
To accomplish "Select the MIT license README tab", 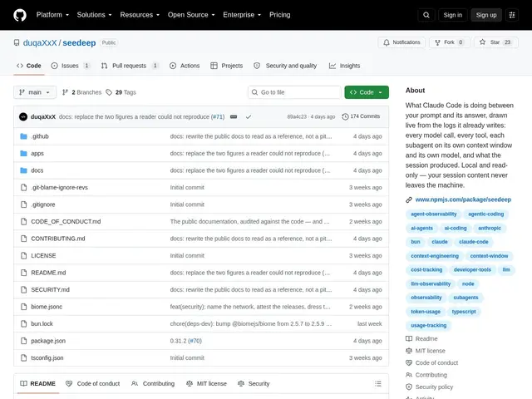I will point(206,384).
